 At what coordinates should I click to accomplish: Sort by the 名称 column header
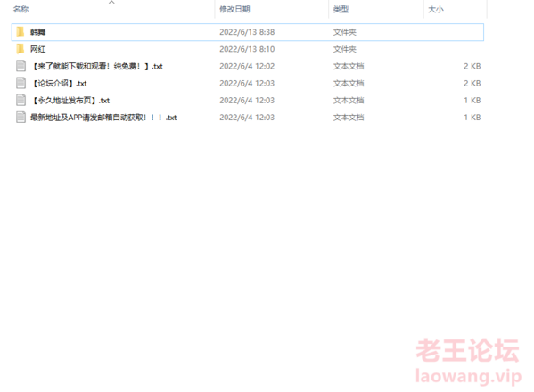tap(21, 9)
